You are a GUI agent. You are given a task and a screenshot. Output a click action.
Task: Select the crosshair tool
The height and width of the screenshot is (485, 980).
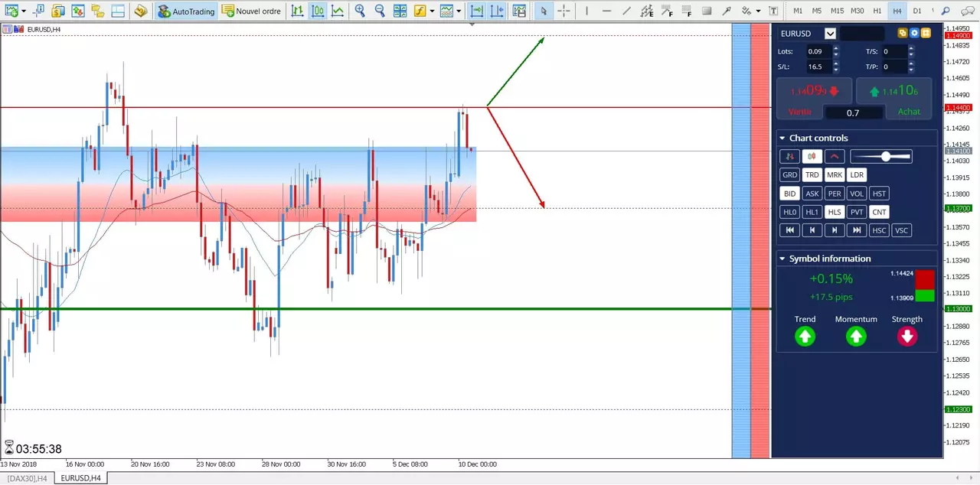[563, 11]
